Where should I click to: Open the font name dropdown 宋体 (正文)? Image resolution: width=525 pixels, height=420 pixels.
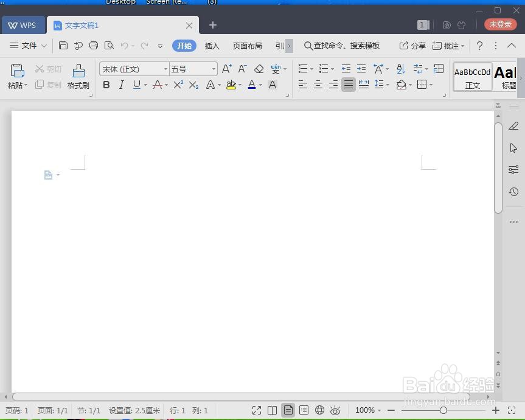(x=134, y=69)
